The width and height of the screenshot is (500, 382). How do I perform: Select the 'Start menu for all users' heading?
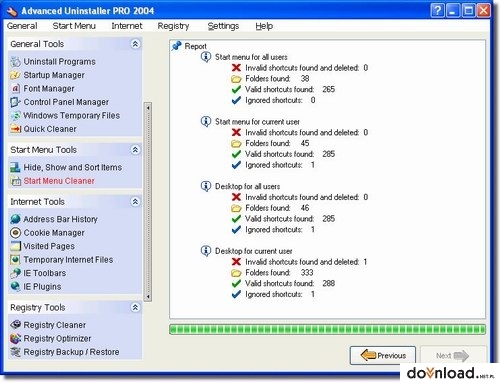251,57
